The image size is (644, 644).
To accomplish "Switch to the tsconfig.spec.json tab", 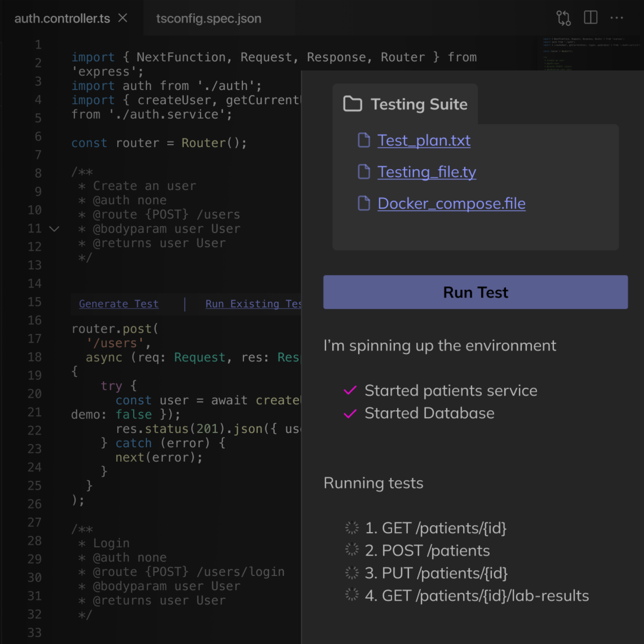I will pyautogui.click(x=209, y=19).
